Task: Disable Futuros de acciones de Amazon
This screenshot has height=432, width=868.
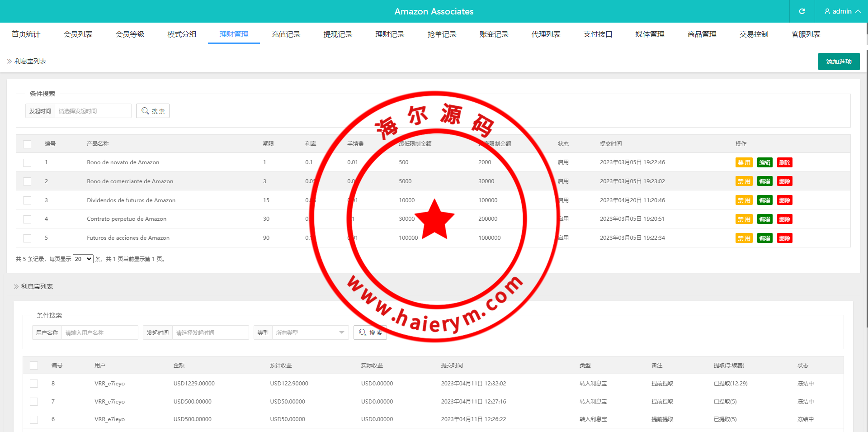Action: (x=744, y=238)
